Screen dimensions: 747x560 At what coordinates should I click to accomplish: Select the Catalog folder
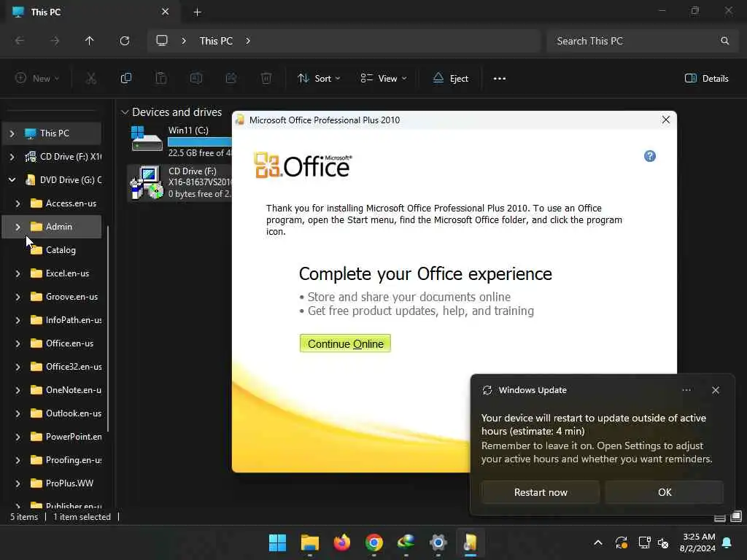(x=53, y=250)
